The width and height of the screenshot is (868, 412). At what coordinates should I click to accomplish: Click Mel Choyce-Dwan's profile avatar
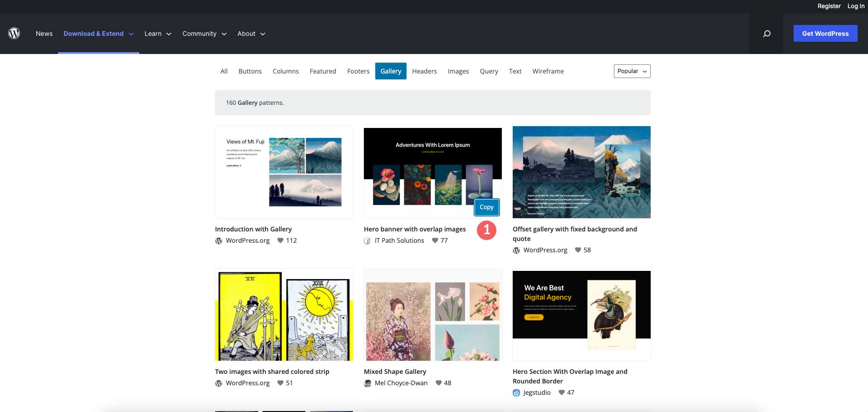[x=368, y=383]
